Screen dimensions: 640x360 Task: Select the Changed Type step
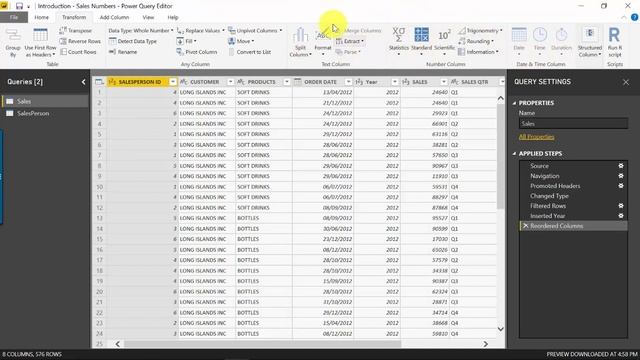point(549,196)
